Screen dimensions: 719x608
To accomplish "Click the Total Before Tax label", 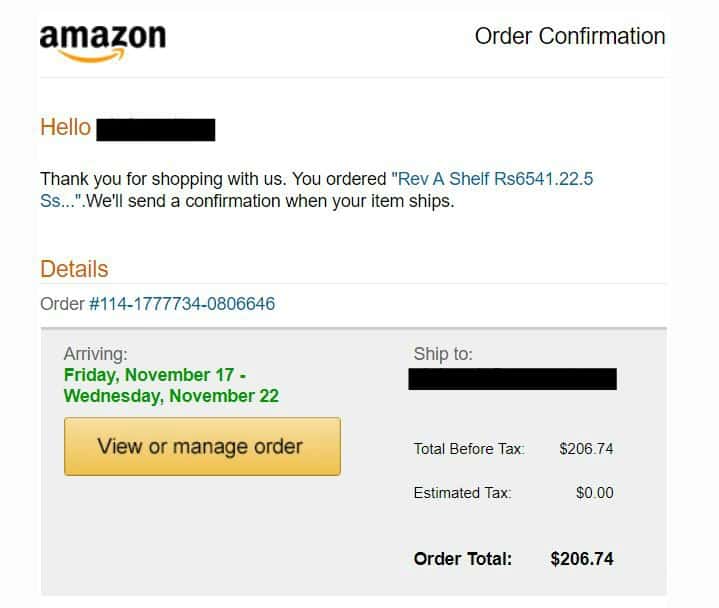I will coord(469,448).
